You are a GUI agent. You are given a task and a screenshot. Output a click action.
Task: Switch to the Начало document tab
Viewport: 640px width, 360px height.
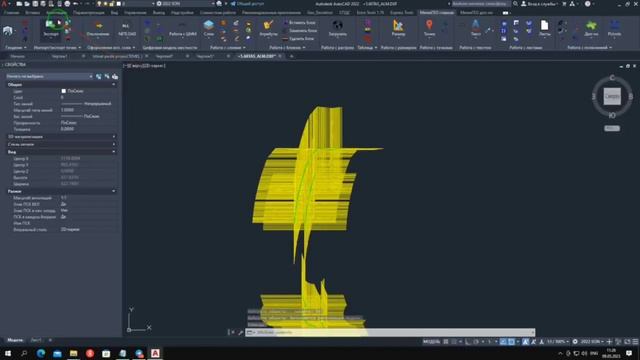[18, 56]
